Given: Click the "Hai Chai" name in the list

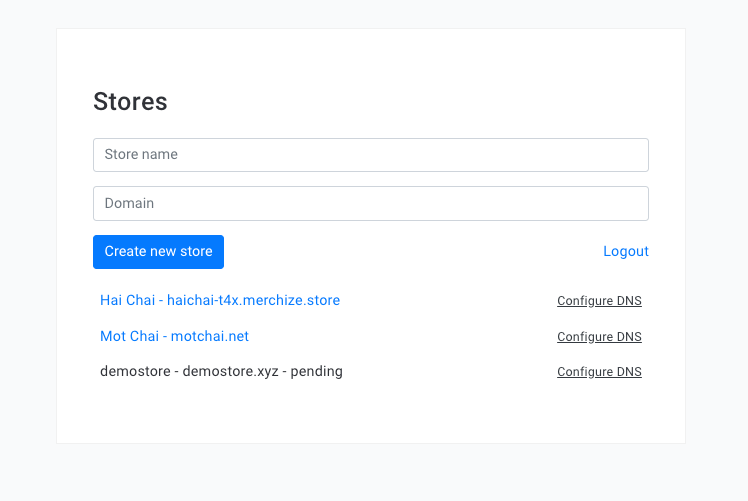Looking at the screenshot, I should (128, 300).
